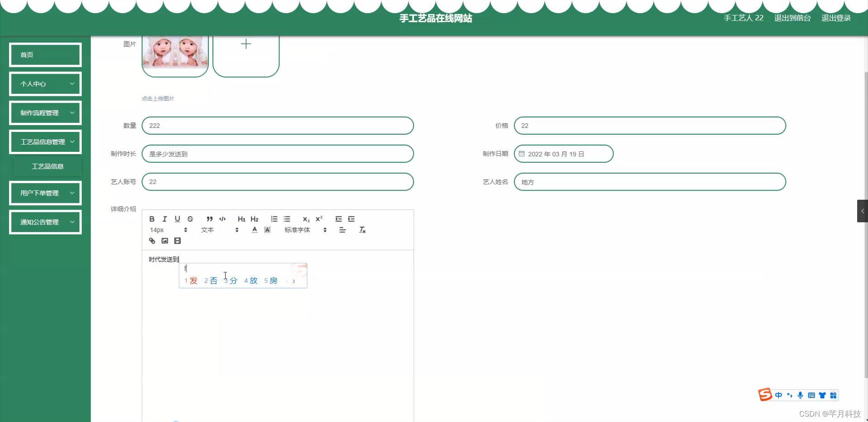Screen dimensions: 868x422
Task: Insert a video via the film icon
Action: click(177, 240)
